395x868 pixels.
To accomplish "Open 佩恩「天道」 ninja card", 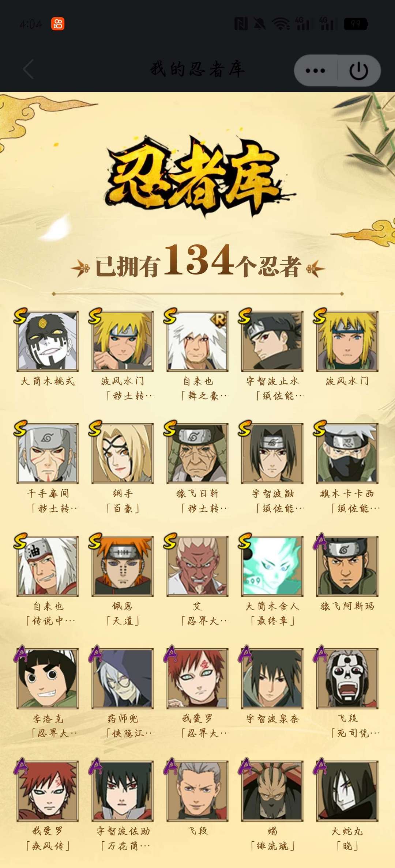I will pos(123,566).
